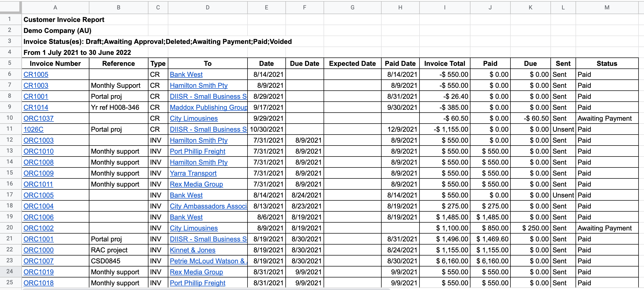Open invoice link ORC1008
644x290 pixels.
coord(38,162)
